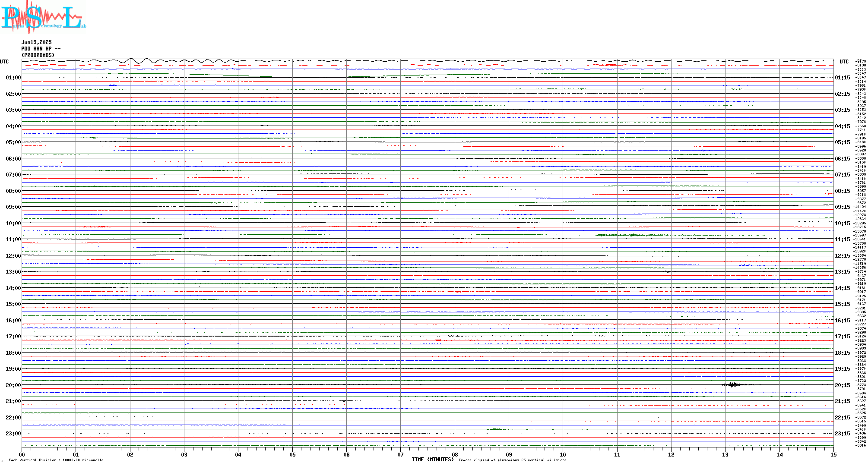The width and height of the screenshot is (868, 466).
Task: Select the date text Jun19,2025
Action: click(37, 42)
